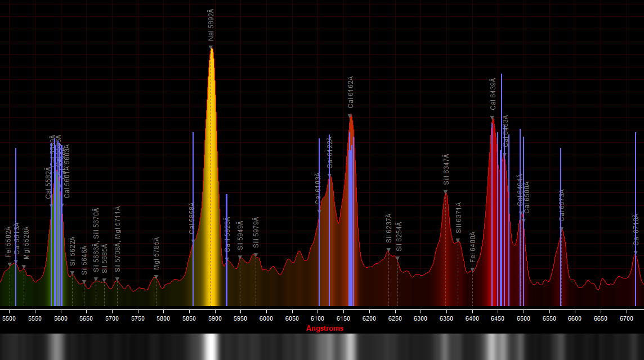
Task: Select the CaI 6162Å peak marker triangle
Action: click(350, 116)
